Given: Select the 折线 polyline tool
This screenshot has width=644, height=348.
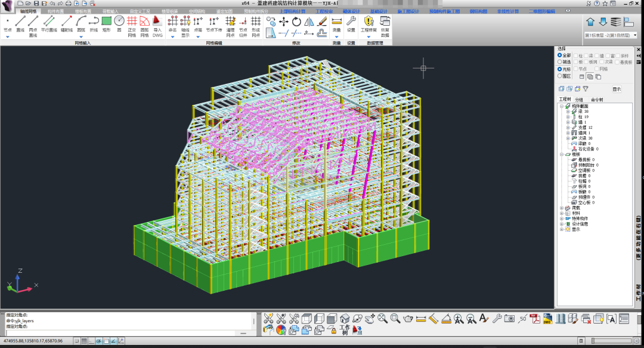Looking at the screenshot, I should point(94,24).
